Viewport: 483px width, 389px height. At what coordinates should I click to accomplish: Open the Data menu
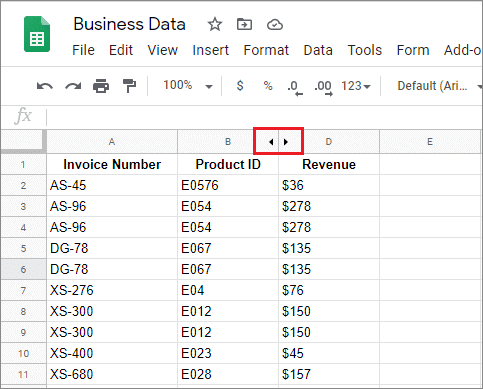[318, 50]
